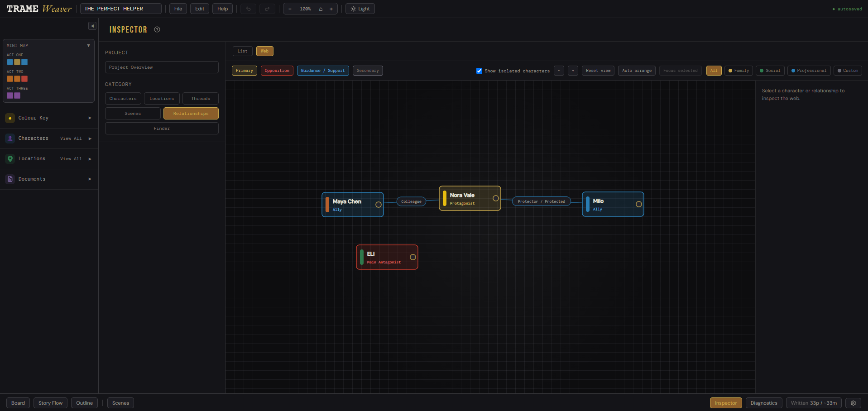Image resolution: width=868 pixels, height=411 pixels.
Task: Click the redo arrow icon
Action: (267, 9)
